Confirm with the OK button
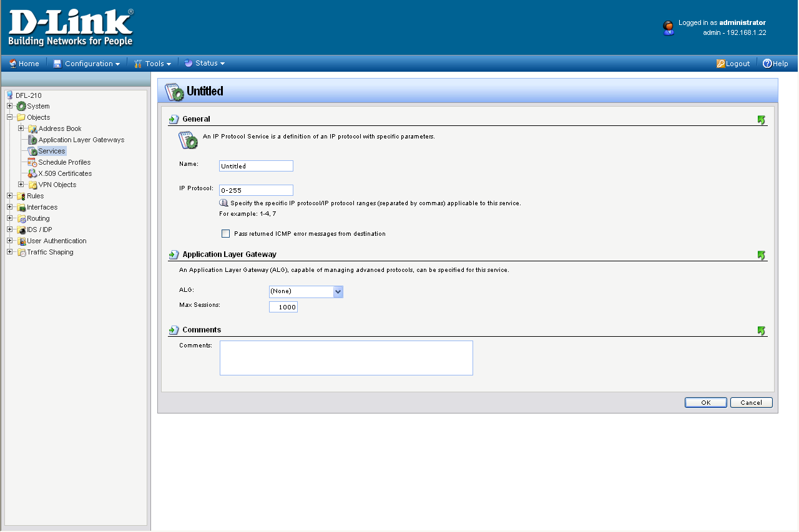Image resolution: width=799 pixels, height=532 pixels. click(706, 402)
